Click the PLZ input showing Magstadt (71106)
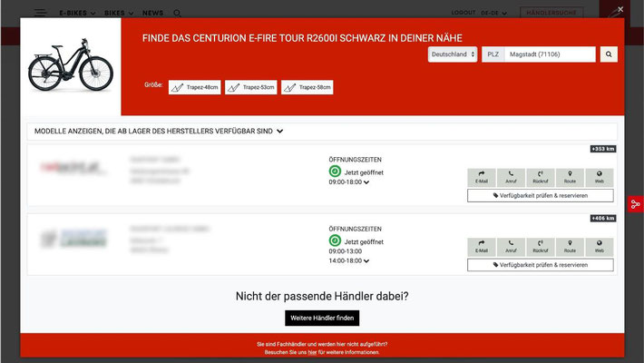The height and width of the screenshot is (363, 644). 550,54
